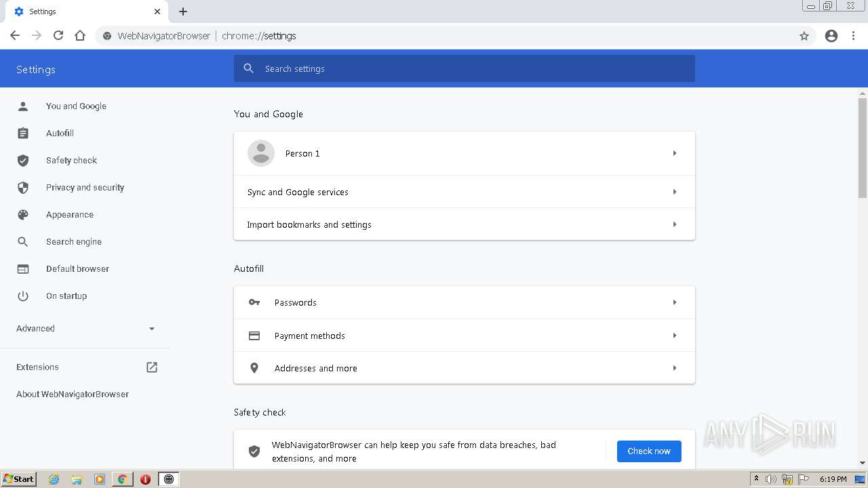Click the Check now button
Image resolution: width=868 pixels, height=488 pixels.
(649, 451)
